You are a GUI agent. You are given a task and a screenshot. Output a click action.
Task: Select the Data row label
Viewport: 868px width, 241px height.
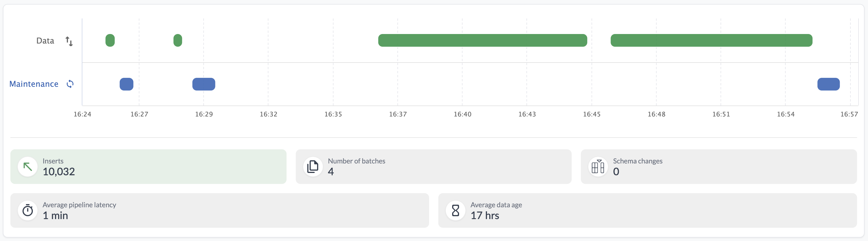pos(45,41)
